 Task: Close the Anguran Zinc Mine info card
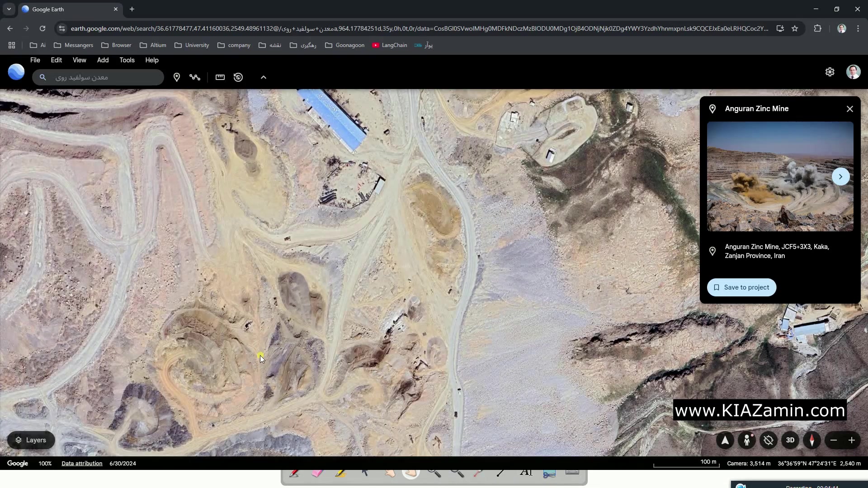pyautogui.click(x=850, y=109)
